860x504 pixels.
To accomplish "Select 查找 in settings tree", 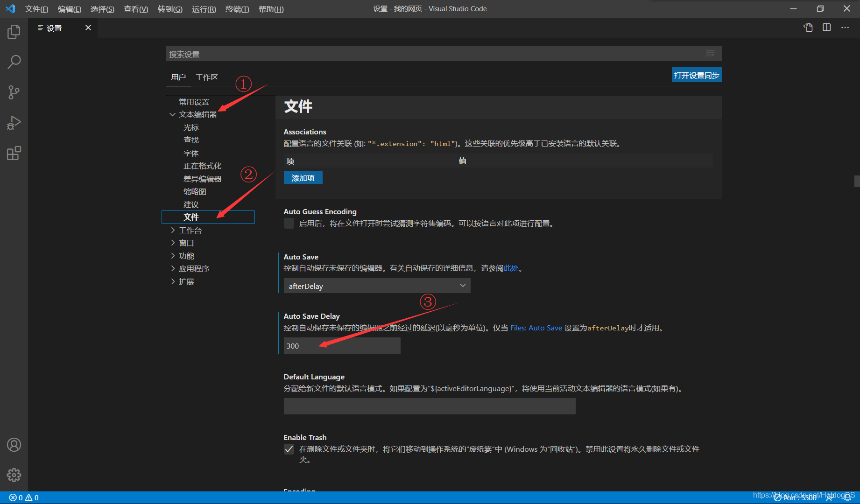I will 191,140.
